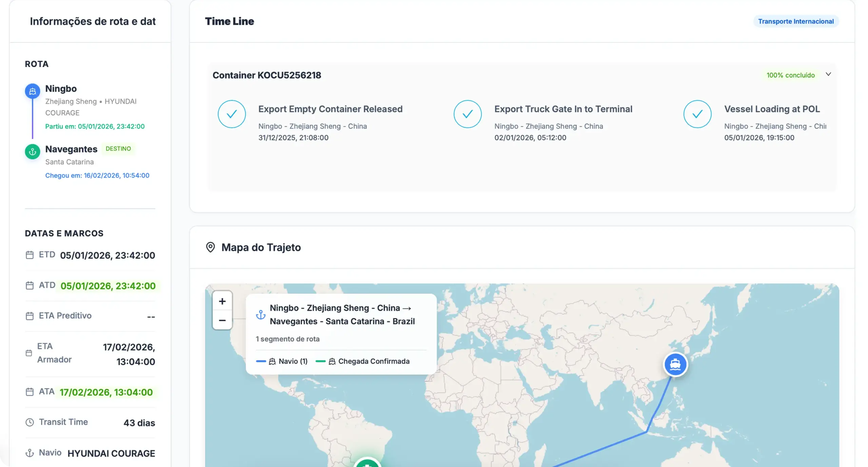This screenshot has width=868, height=467.
Task: Open the ETA Preditivo field details
Action: tap(65, 316)
